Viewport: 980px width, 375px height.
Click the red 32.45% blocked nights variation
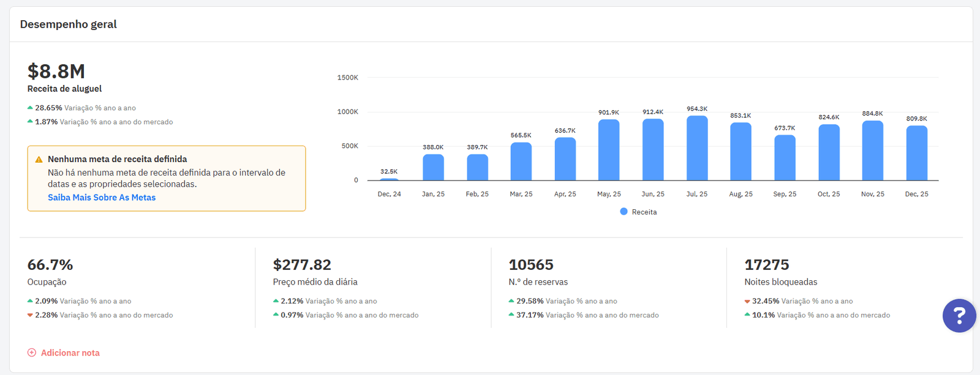click(766, 302)
